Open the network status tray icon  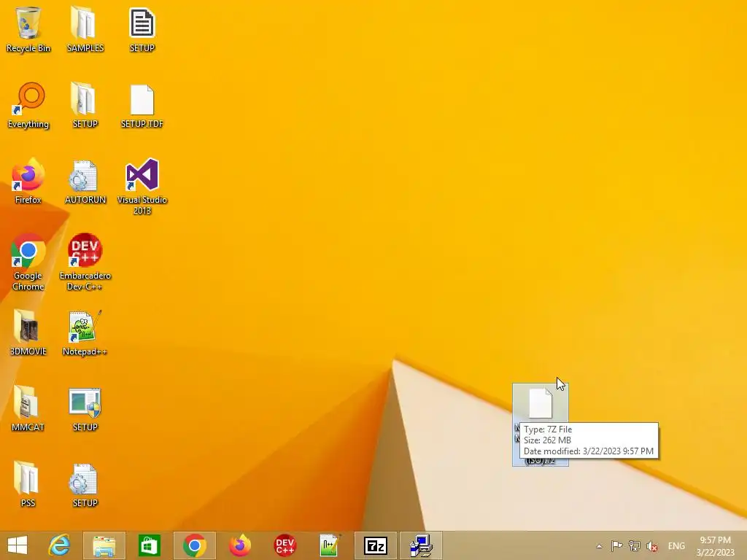pyautogui.click(x=634, y=545)
